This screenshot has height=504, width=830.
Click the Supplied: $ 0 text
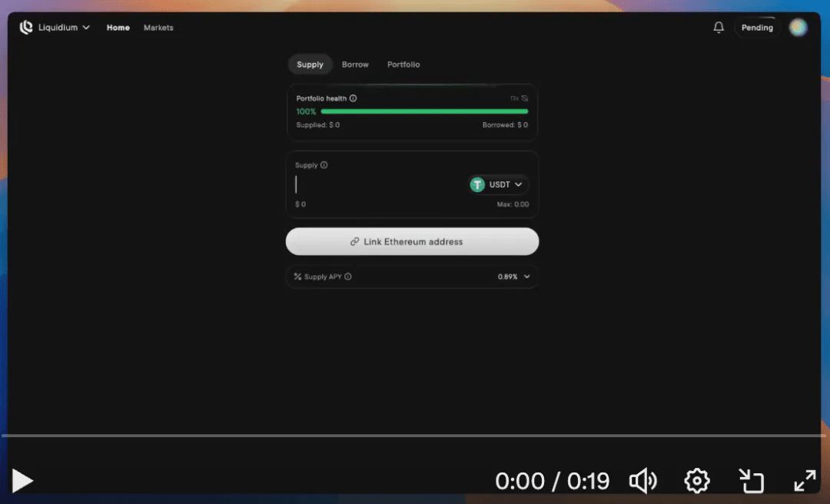tap(318, 125)
